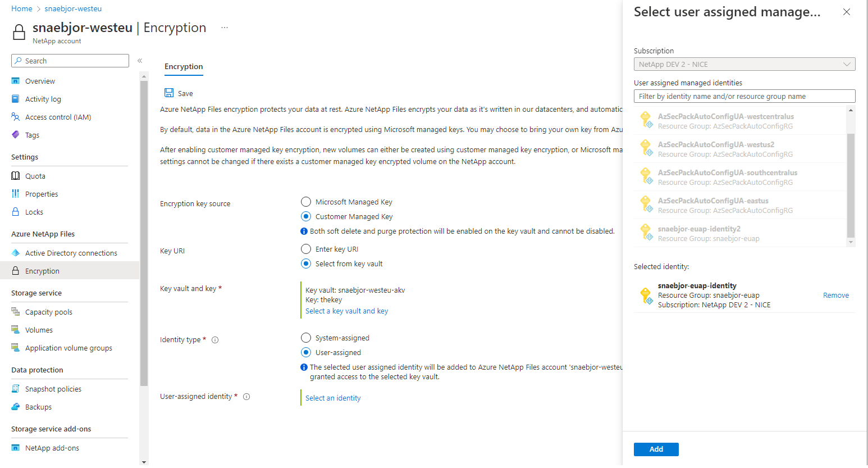Choose the Enter key URI radio button
Viewport: 868px width, 468px height.
coord(306,249)
